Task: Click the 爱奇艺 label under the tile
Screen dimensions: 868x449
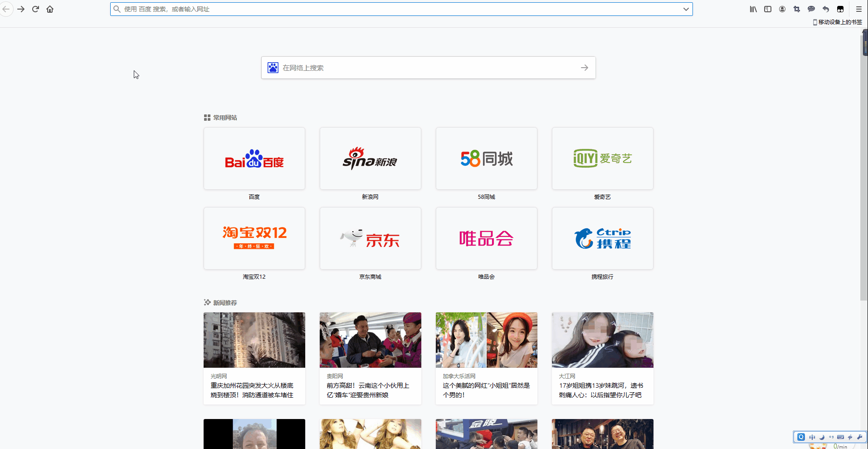Action: tap(603, 197)
